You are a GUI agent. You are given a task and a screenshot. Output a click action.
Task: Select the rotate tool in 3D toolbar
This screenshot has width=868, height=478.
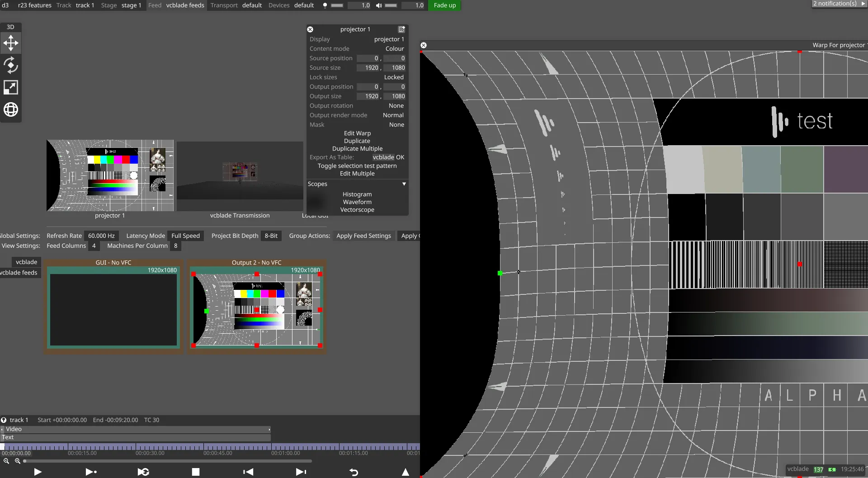[11, 66]
